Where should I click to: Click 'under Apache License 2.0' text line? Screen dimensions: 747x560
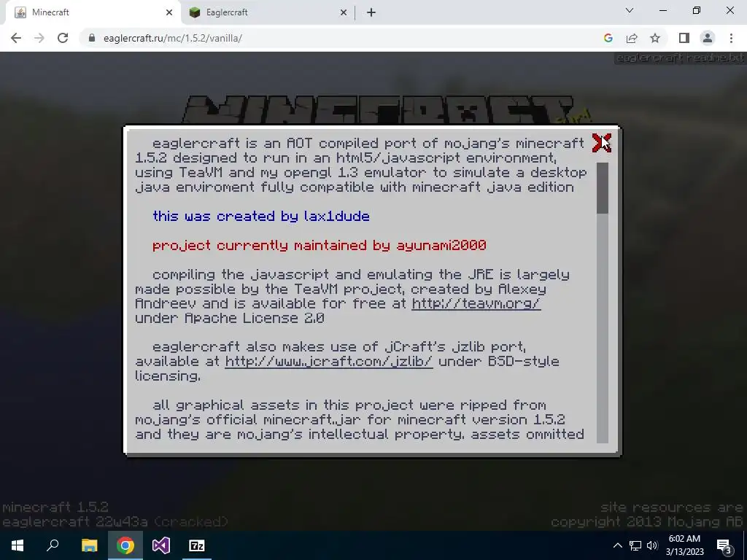tap(230, 318)
